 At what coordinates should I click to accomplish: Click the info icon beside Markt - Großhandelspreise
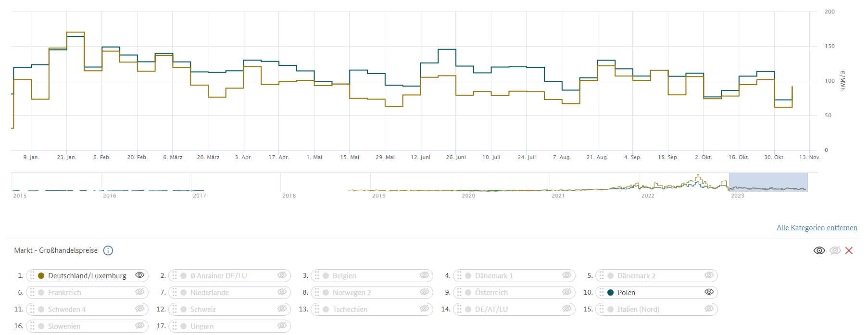(x=108, y=250)
